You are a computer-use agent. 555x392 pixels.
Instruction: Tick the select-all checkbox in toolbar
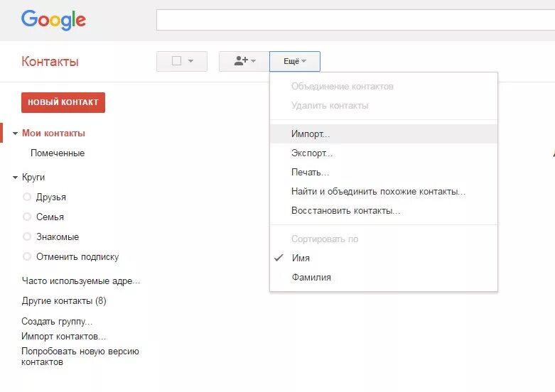pos(176,61)
